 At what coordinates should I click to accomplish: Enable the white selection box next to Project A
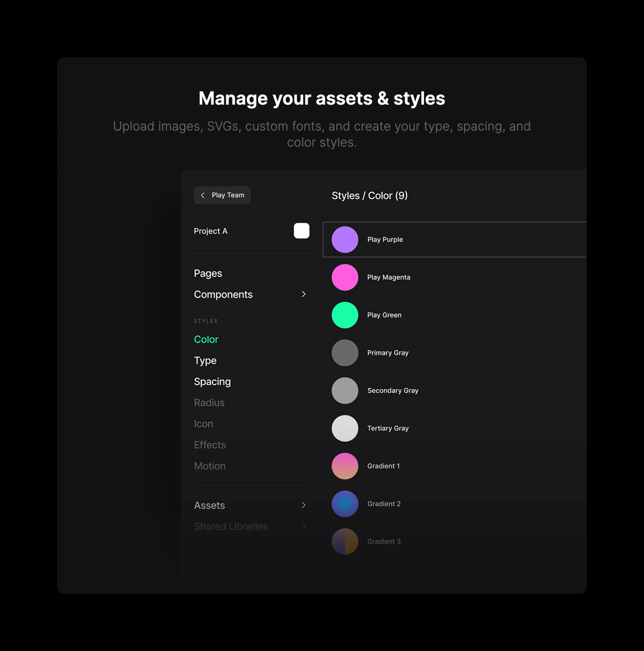302,230
